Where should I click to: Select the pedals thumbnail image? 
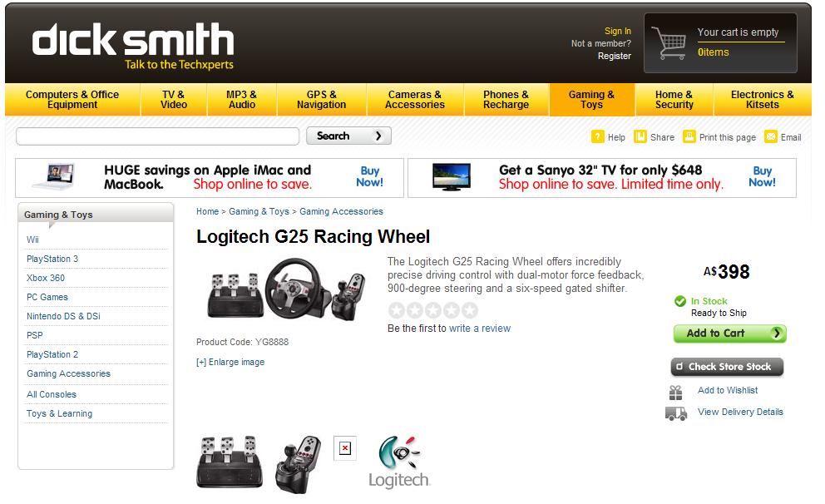[x=230, y=462]
